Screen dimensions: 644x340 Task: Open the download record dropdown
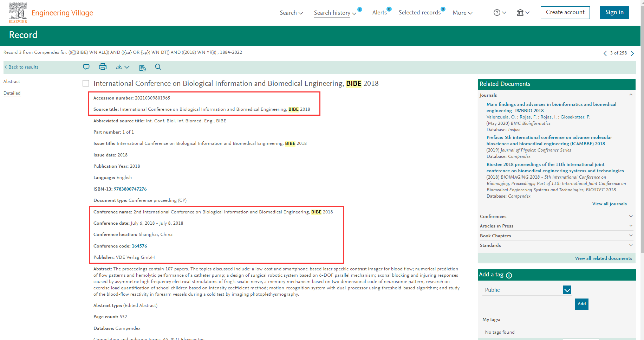coord(123,67)
